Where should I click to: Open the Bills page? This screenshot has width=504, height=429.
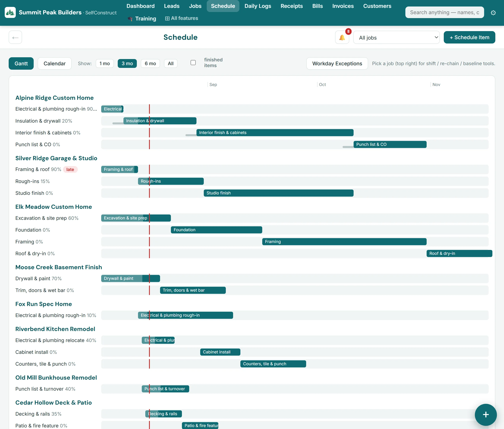[317, 6]
